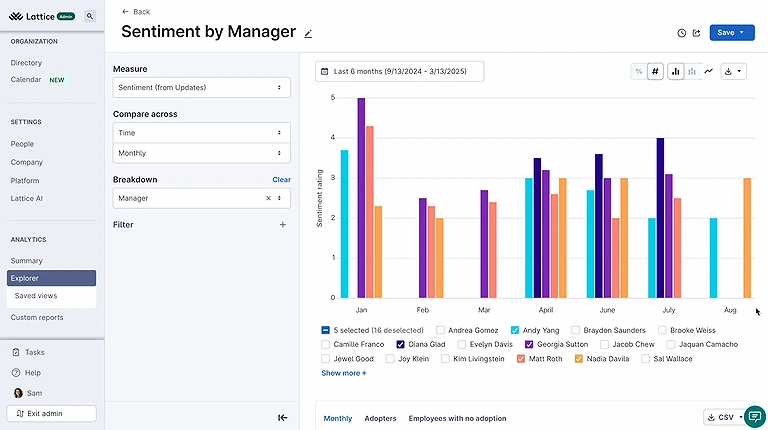Switch to the Adopters tab
The image size is (768, 430).
pos(380,418)
